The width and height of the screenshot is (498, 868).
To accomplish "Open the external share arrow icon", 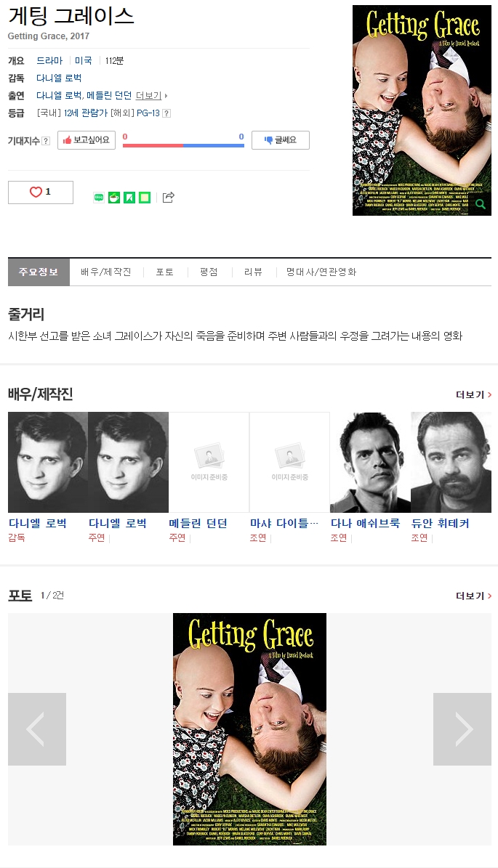I will click(x=169, y=197).
